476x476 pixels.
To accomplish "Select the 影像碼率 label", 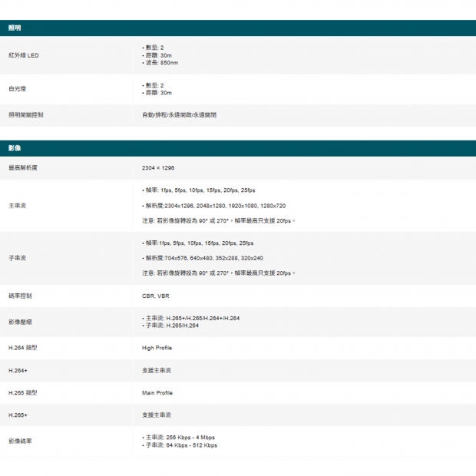I will tap(20, 441).
